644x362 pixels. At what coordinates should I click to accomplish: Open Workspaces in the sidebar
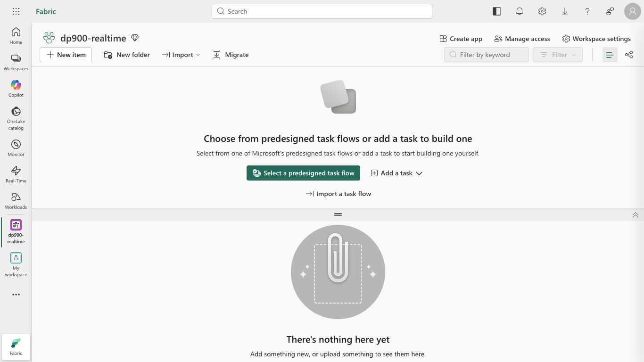pos(16,62)
